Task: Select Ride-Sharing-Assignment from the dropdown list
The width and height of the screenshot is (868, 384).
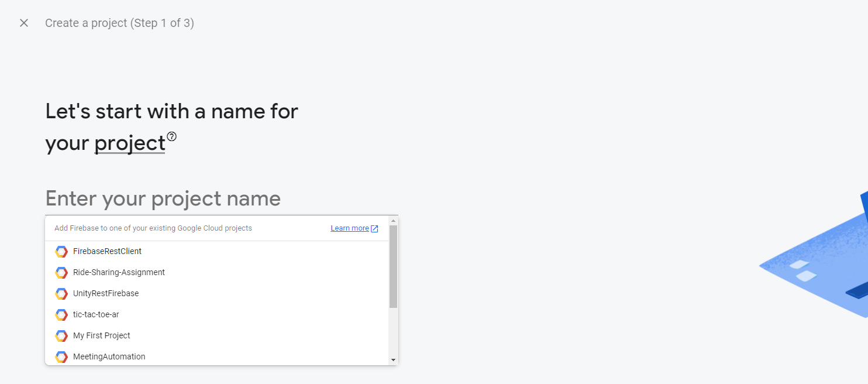Action: click(119, 272)
